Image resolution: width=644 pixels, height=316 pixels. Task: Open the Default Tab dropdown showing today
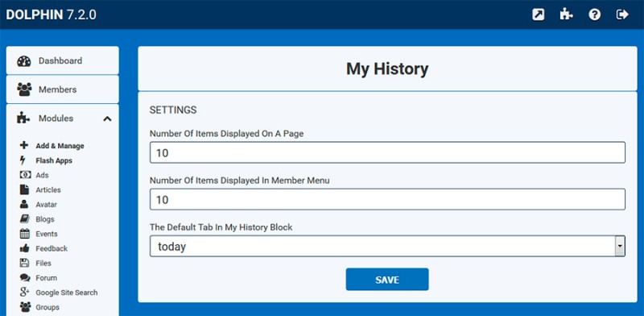coord(387,246)
